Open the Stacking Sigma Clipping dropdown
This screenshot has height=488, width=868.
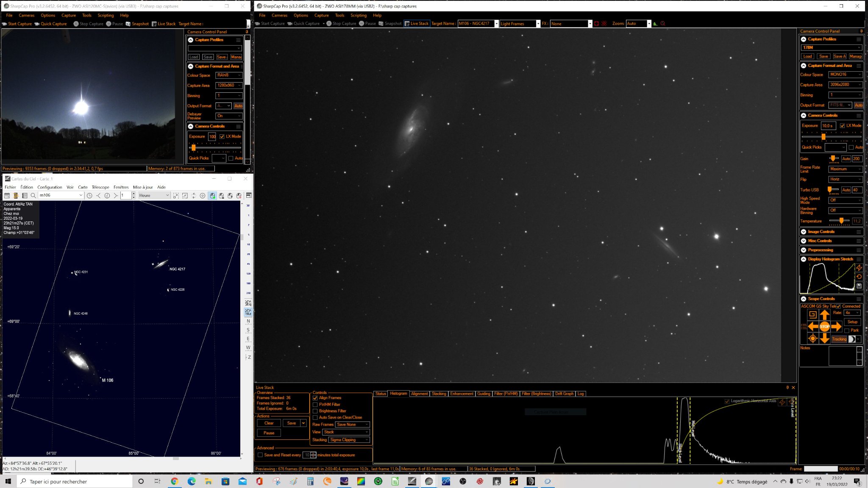tap(349, 440)
